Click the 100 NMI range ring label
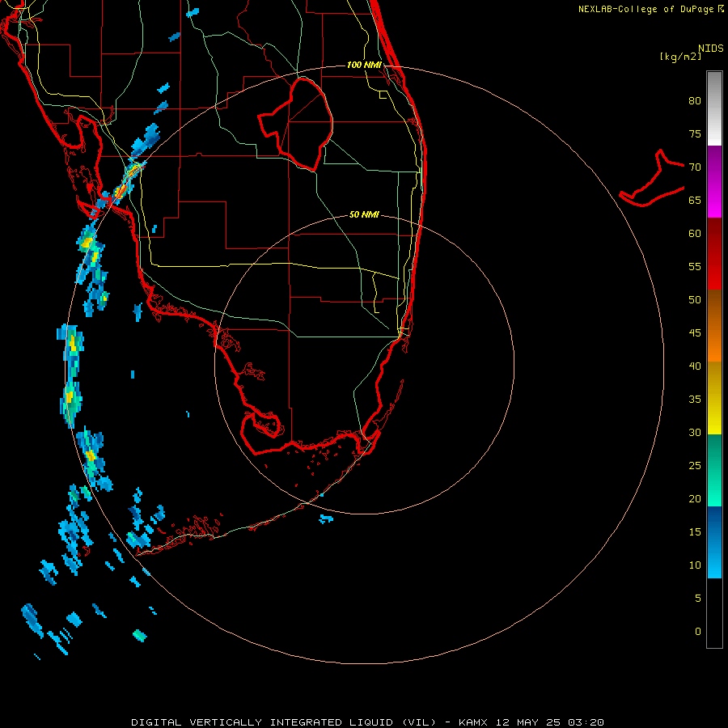The height and width of the screenshot is (728, 728). click(x=364, y=65)
